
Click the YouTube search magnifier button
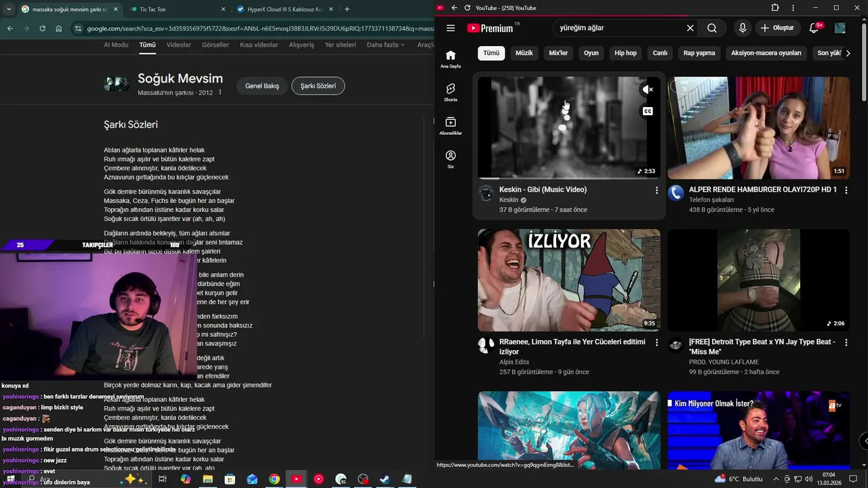coord(712,28)
